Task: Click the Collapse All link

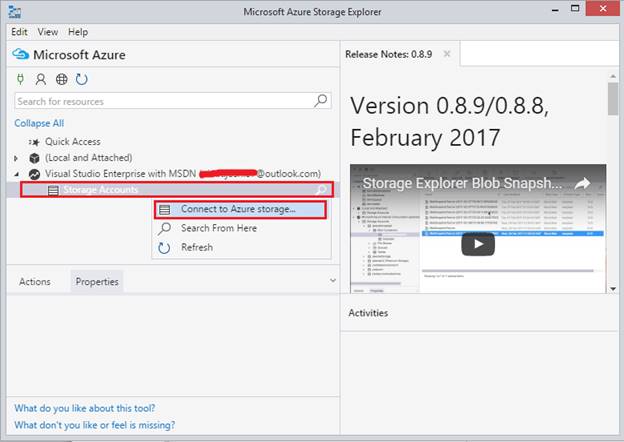Action: (x=39, y=123)
